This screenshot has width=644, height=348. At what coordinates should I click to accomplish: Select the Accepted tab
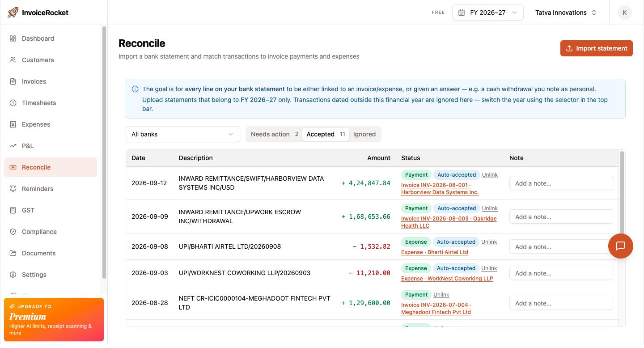point(326,134)
